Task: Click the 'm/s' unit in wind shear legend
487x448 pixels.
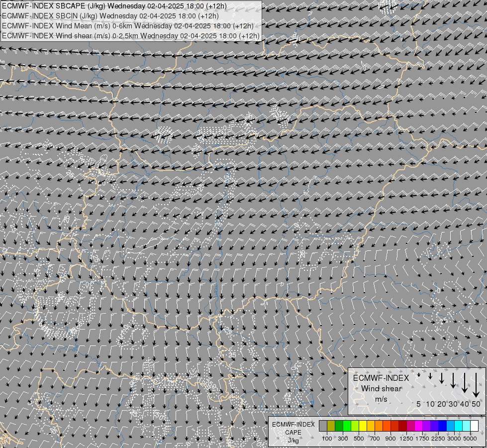Action: pyautogui.click(x=381, y=399)
